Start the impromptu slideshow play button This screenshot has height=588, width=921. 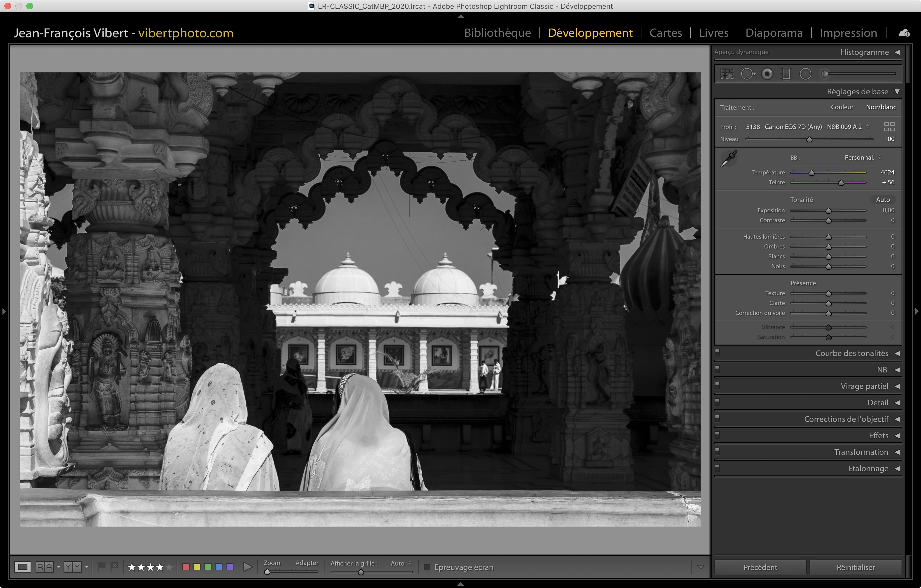248,567
